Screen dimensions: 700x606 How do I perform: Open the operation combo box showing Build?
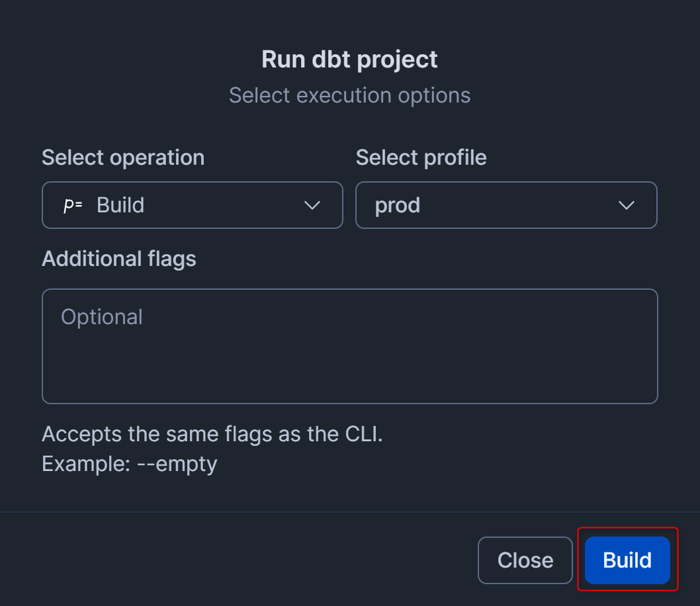point(192,205)
